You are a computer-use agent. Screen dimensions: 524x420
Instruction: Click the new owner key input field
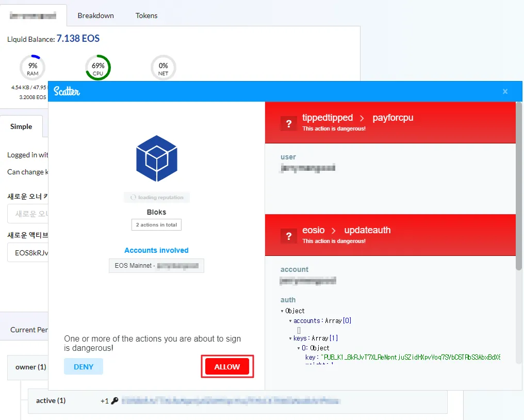(x=28, y=214)
